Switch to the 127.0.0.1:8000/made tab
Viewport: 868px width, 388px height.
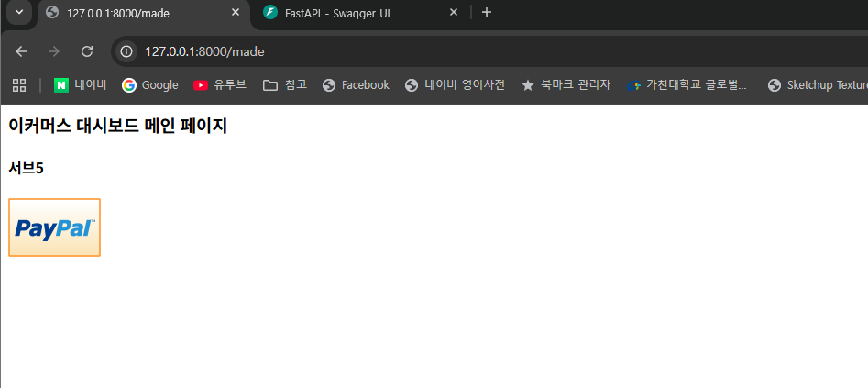(x=144, y=14)
